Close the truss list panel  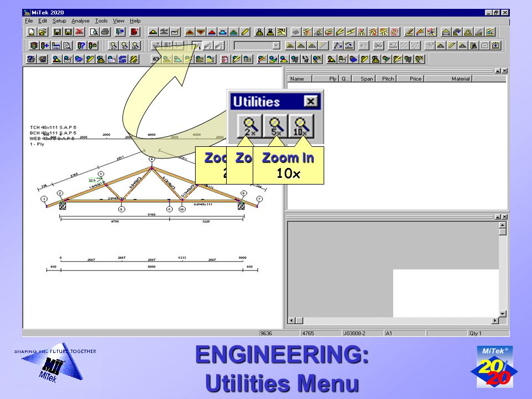(x=505, y=70)
